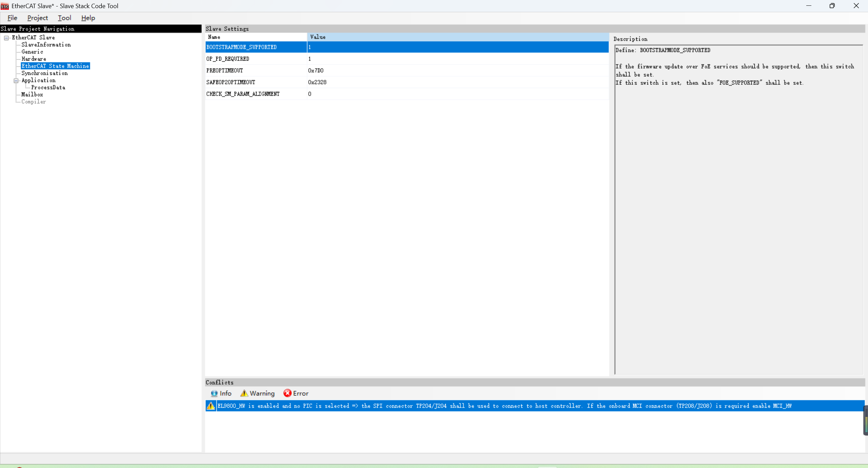Viewport: 868px width, 468px height.
Task: Open the Tool menu
Action: click(x=64, y=18)
